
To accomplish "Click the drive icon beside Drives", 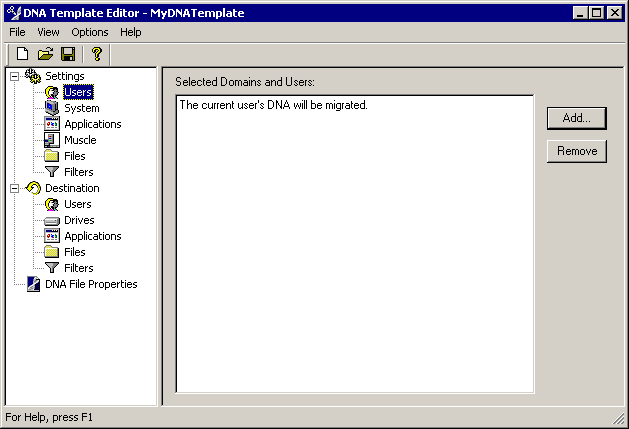I will [x=52, y=221].
